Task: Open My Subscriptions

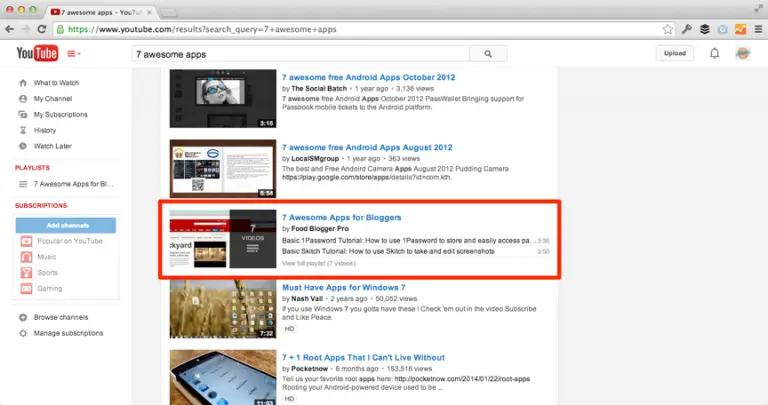Action: tap(60, 115)
